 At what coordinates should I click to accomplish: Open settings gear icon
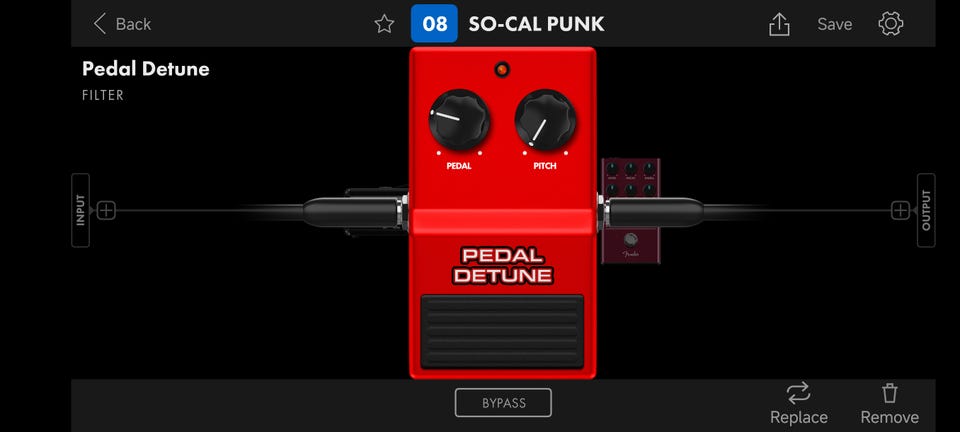click(x=890, y=24)
